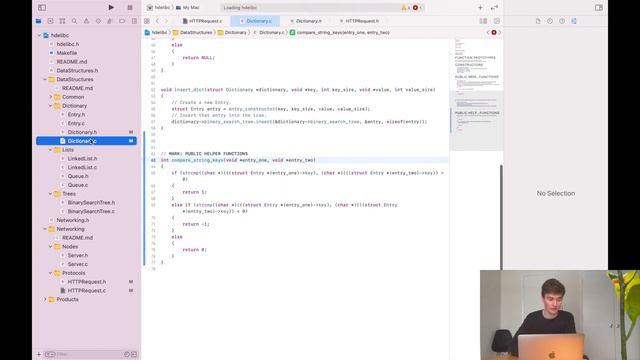This screenshot has height=360, width=640.
Task: Click the red error indicator in activity bar
Action: click(416, 7)
